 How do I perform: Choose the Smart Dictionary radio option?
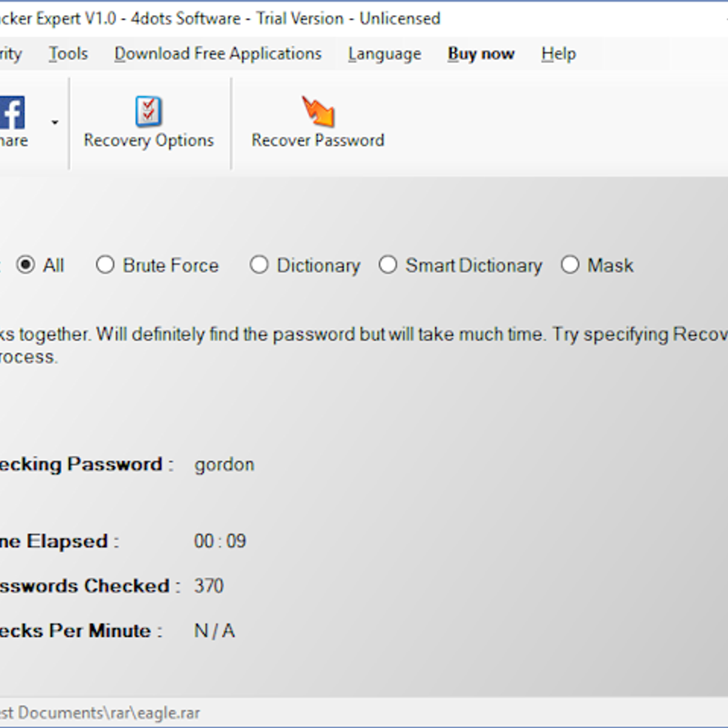point(388,265)
